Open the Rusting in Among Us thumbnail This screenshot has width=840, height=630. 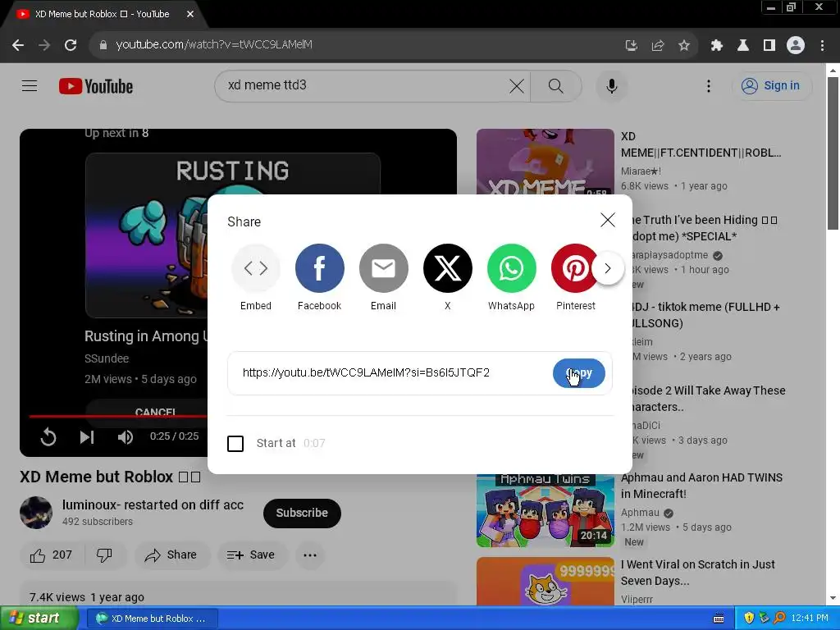pyautogui.click(x=146, y=235)
